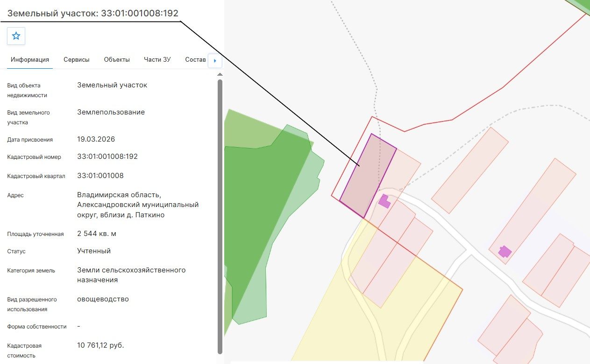This screenshot has height=364, width=590.
Task: Click the area value '2 544 кв. м'
Action: 97,234
